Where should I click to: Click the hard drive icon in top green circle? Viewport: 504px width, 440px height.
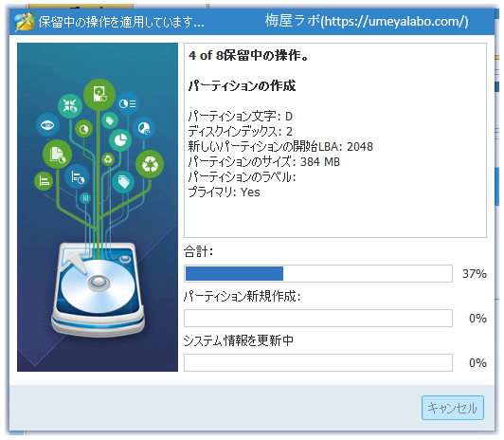[x=99, y=95]
